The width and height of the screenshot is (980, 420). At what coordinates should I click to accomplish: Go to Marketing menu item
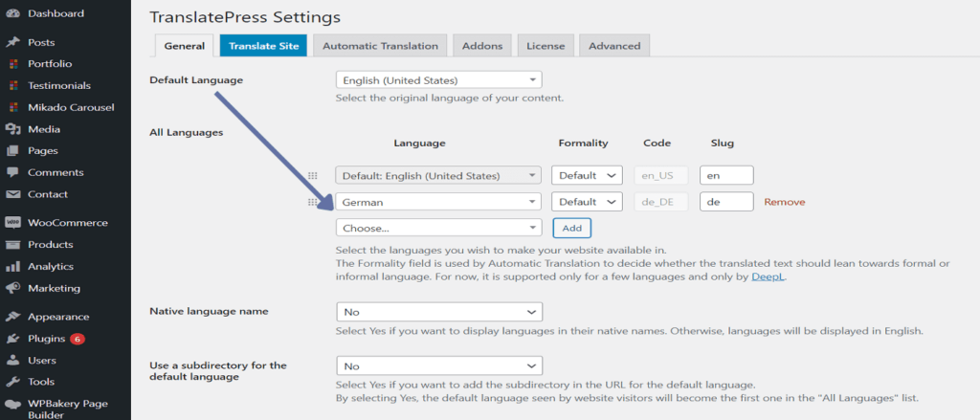point(54,288)
